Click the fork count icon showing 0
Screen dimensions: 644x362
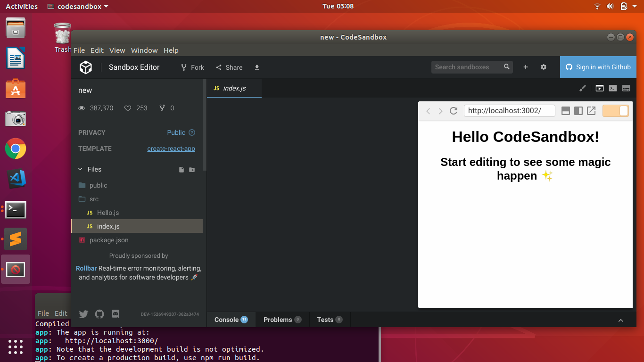(162, 108)
